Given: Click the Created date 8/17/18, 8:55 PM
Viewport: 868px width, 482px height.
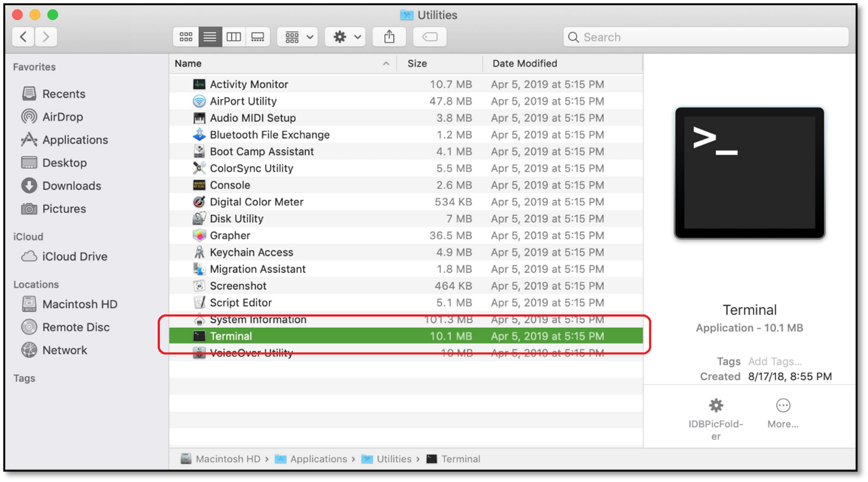Looking at the screenshot, I should [790, 376].
